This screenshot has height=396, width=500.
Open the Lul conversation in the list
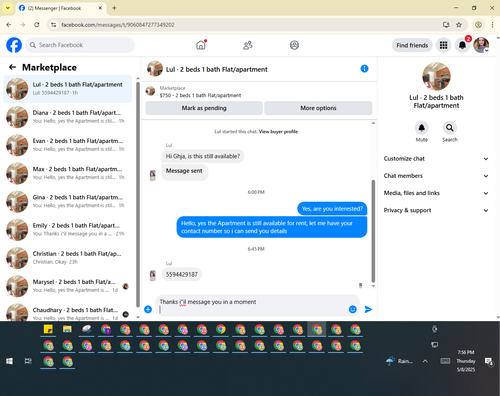[68, 89]
